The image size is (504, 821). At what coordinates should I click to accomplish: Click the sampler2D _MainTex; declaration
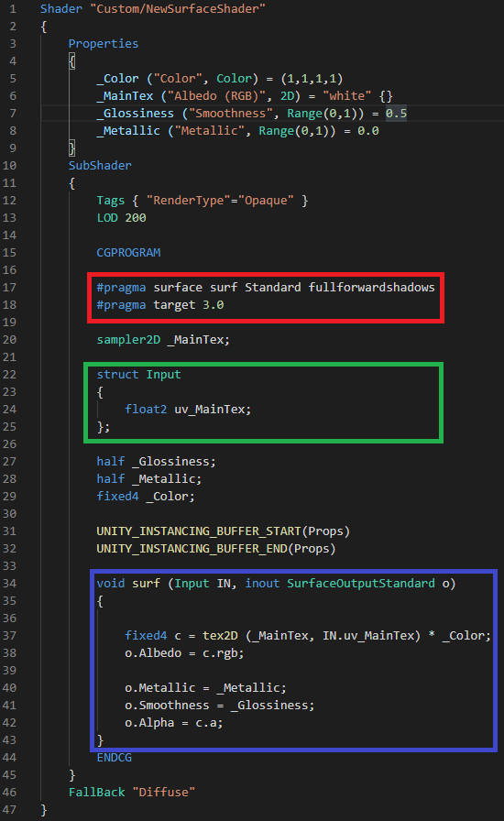click(x=163, y=339)
